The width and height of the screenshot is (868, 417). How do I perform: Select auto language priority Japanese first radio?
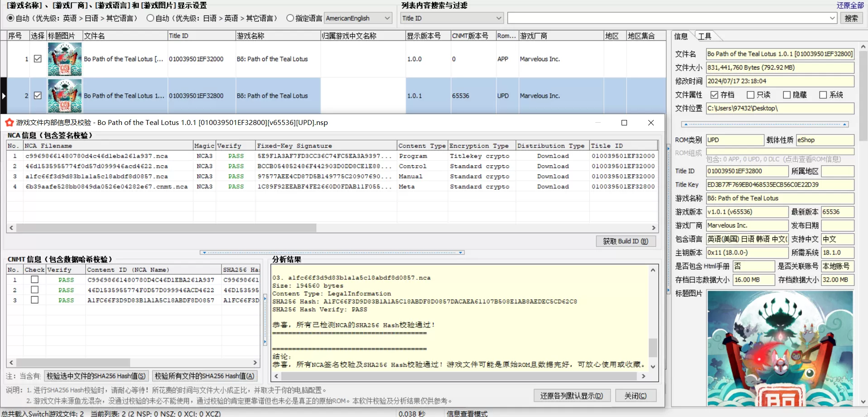pyautogui.click(x=150, y=18)
